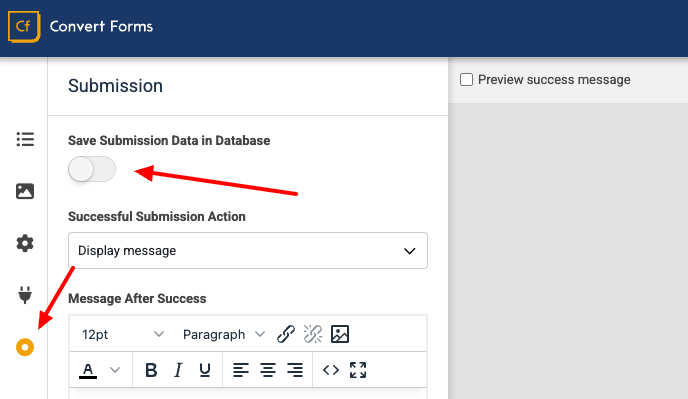Toggle Save Submission Data in Database switch
The height and width of the screenshot is (399, 688).
(x=92, y=169)
